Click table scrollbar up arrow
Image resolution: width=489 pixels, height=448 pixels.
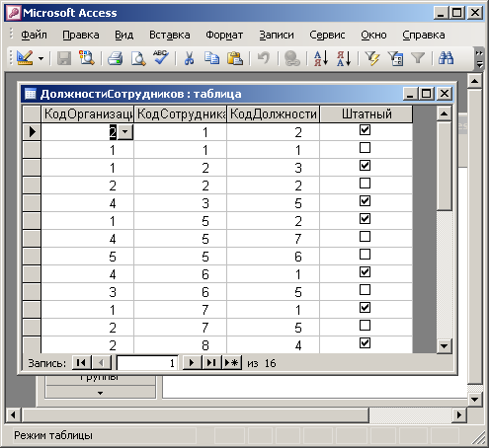click(445, 113)
